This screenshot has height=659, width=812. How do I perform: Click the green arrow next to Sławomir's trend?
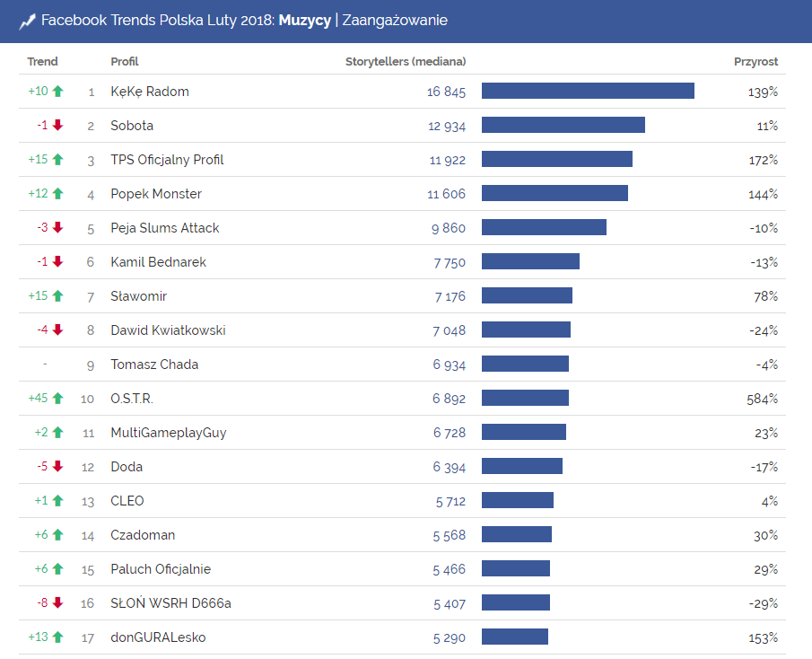[58, 296]
